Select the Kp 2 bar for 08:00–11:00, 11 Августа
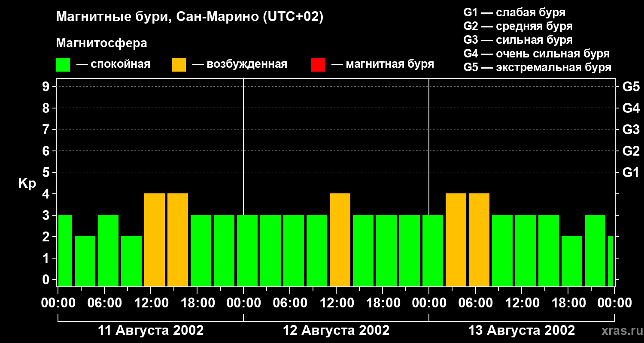 click(131, 261)
